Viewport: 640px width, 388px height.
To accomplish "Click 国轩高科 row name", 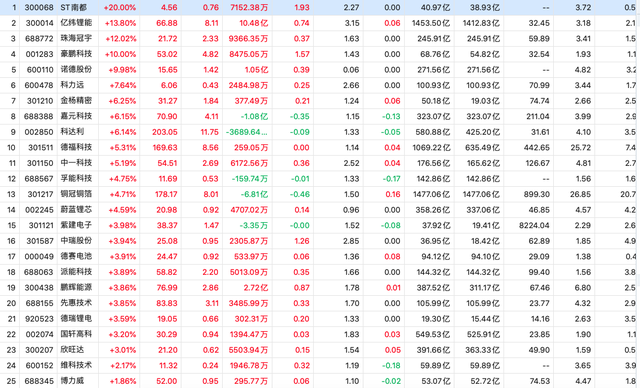I will click(x=76, y=335).
